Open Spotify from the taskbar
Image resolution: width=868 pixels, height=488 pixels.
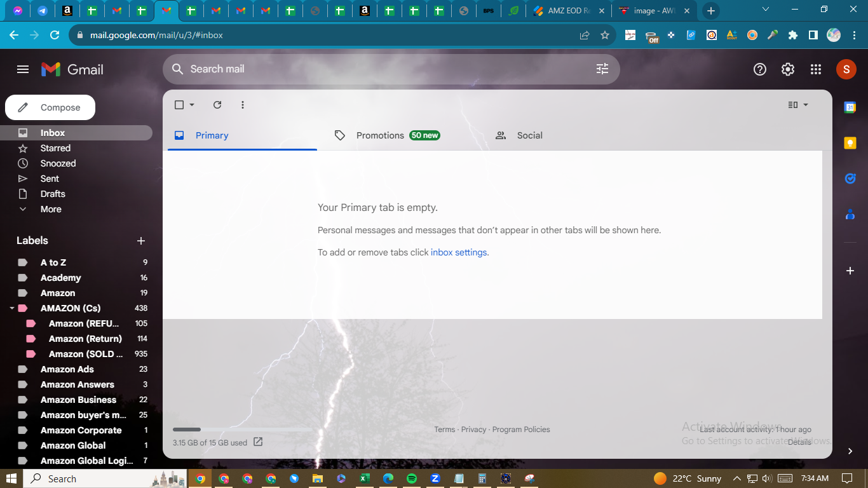412,478
